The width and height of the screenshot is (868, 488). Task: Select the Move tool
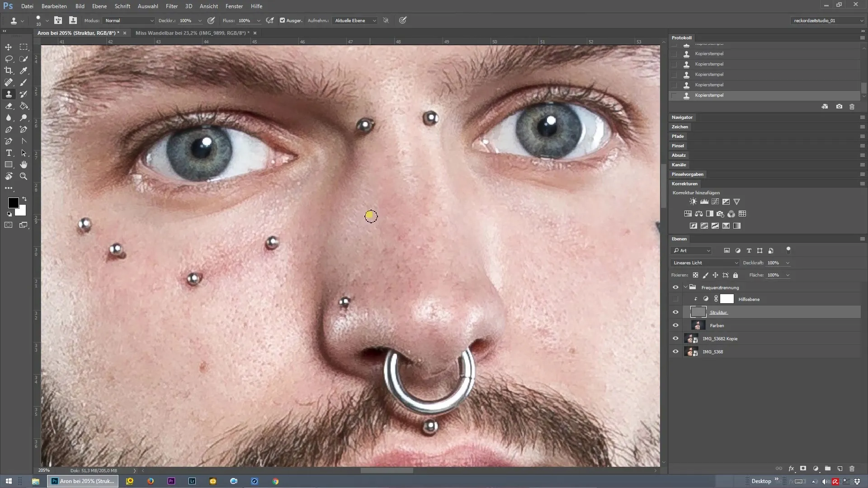pos(9,47)
